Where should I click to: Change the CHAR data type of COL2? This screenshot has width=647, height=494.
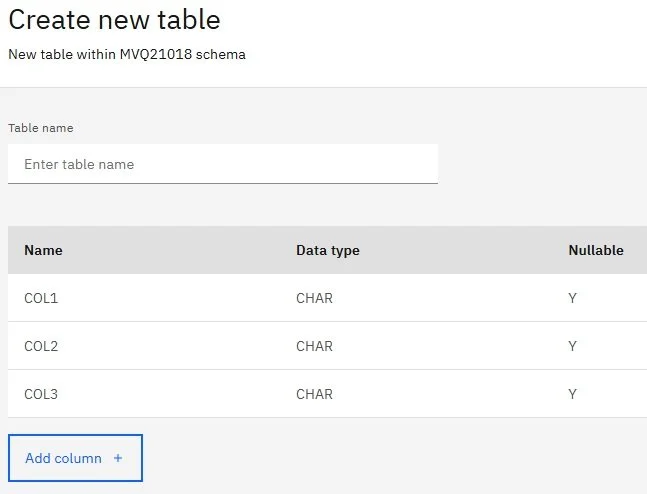(314, 346)
